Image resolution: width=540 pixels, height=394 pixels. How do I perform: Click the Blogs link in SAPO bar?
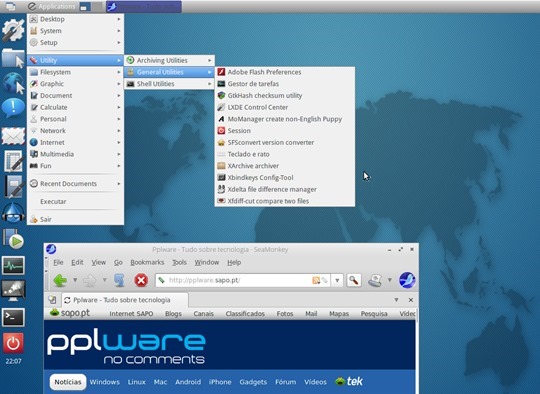tap(173, 314)
